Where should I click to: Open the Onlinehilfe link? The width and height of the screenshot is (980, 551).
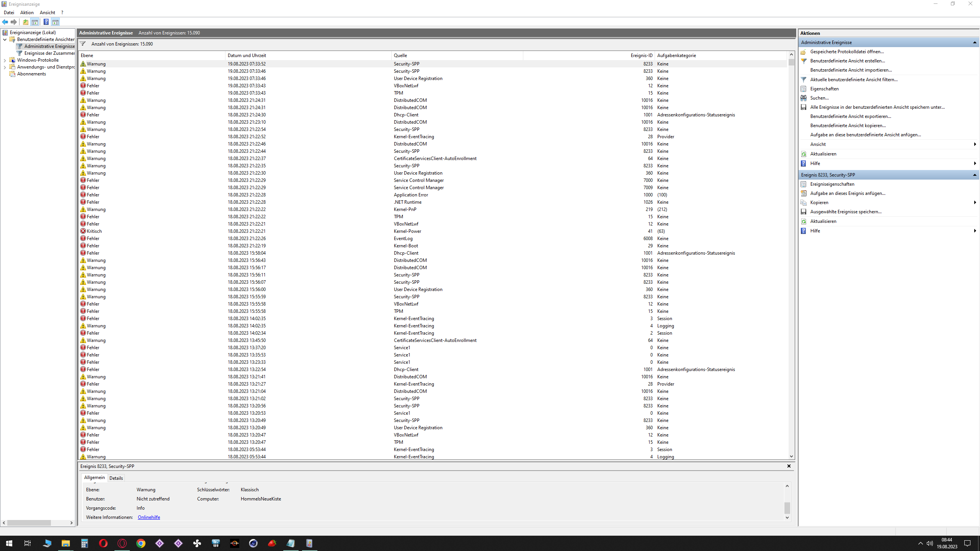pyautogui.click(x=149, y=517)
